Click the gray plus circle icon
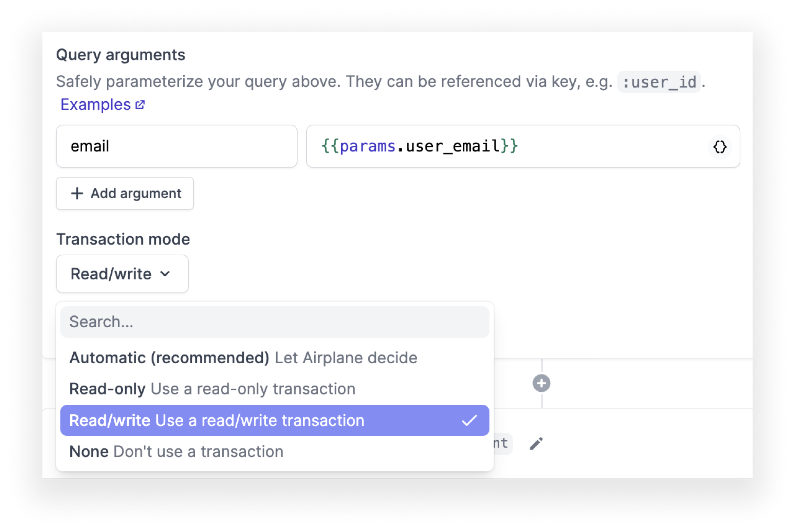Image resolution: width=795 pixels, height=532 pixels. (541, 383)
